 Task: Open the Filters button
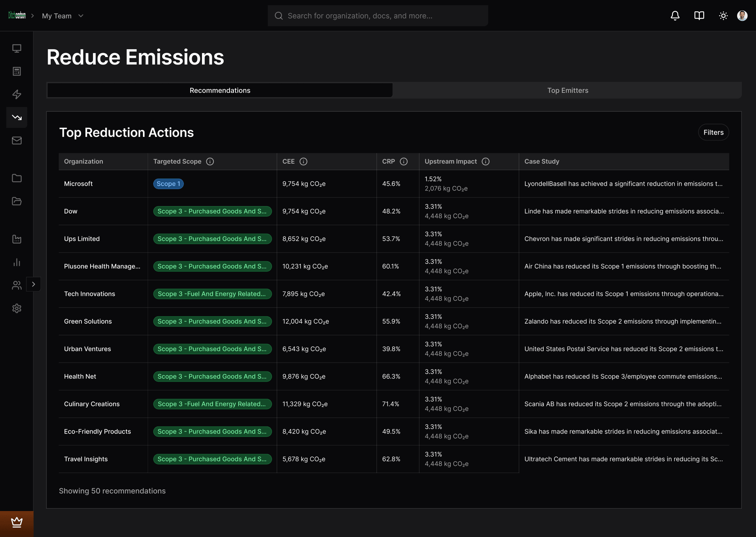(x=713, y=133)
